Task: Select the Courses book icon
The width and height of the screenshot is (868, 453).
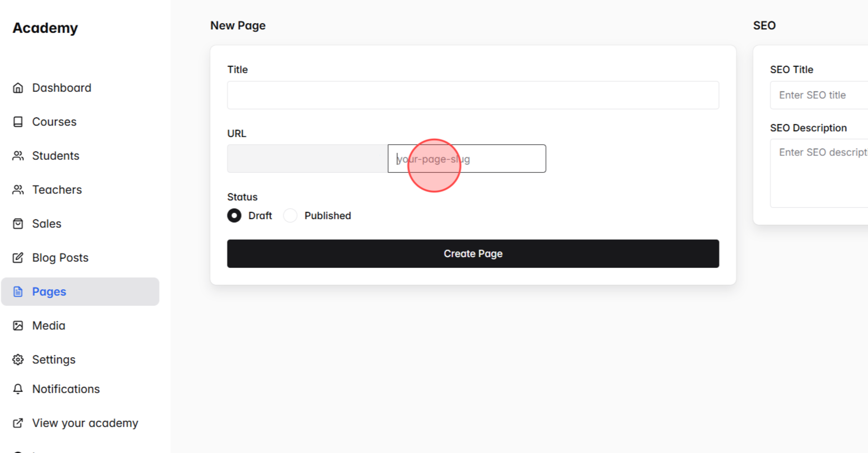Action: [x=18, y=122]
